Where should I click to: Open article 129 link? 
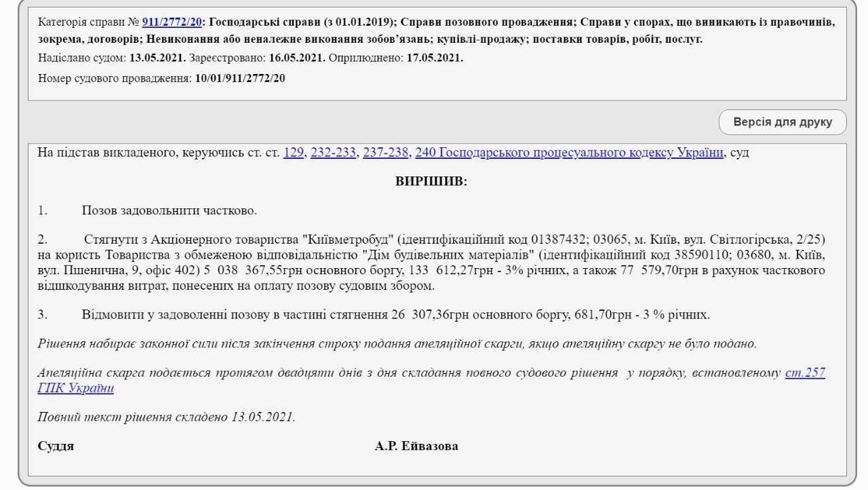pyautogui.click(x=293, y=153)
